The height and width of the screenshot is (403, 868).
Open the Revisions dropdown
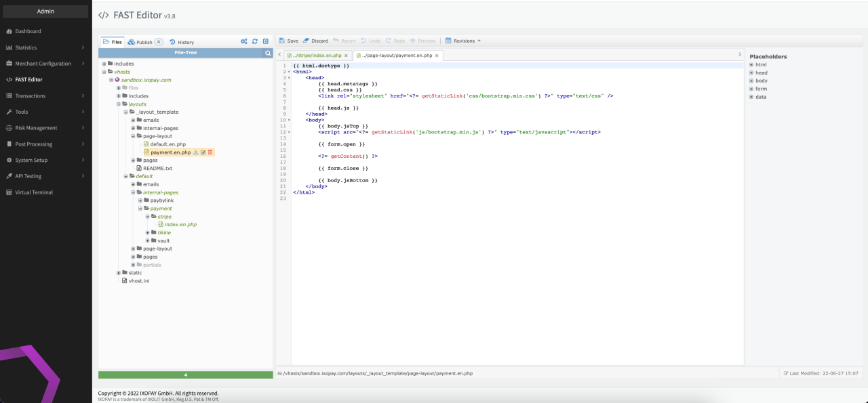pyautogui.click(x=463, y=41)
